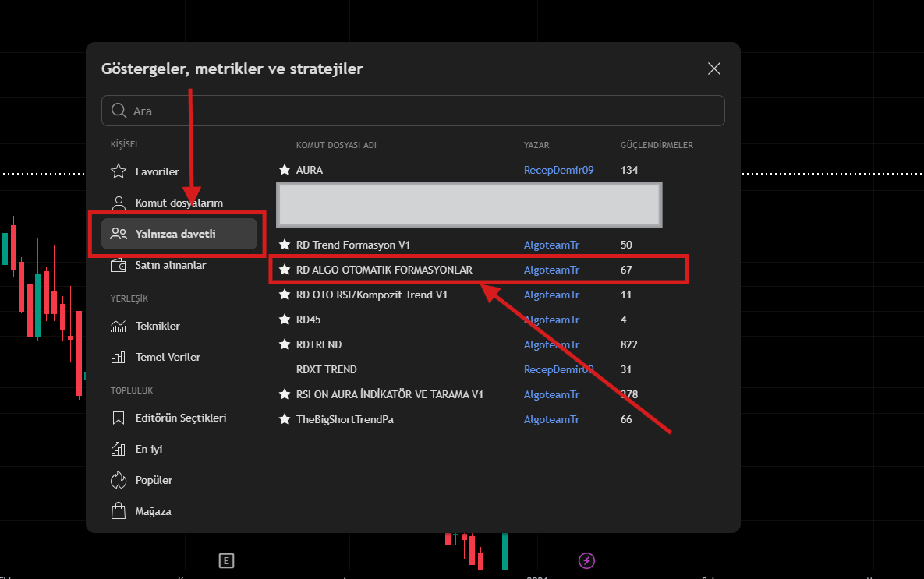Add RD Trend Formasyon V1 to chart
The height and width of the screenshot is (579, 924).
coord(353,245)
